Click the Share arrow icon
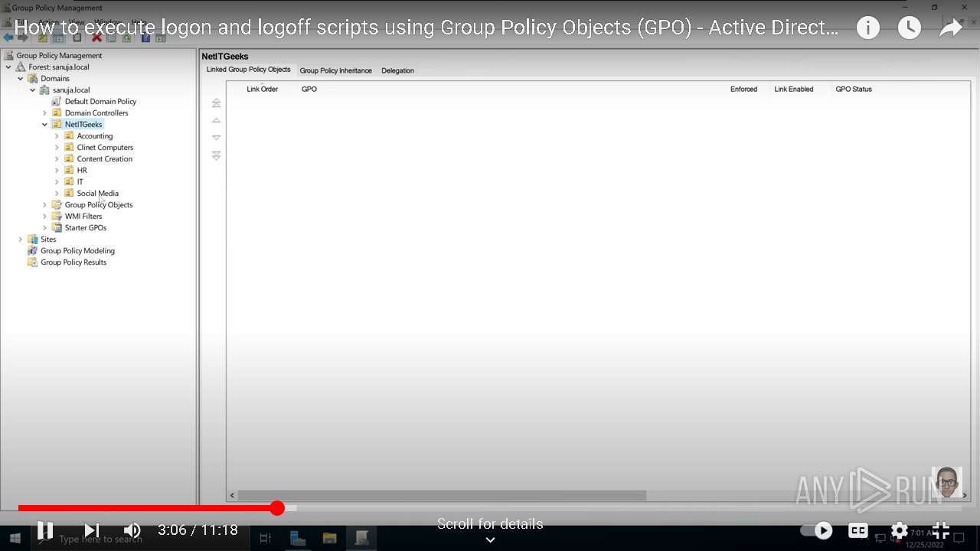This screenshot has width=980, height=551. [950, 28]
